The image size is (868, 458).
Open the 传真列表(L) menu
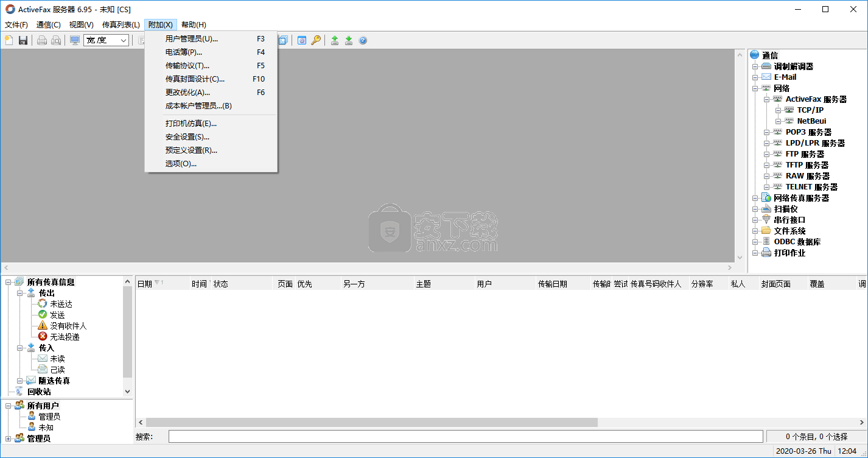click(x=121, y=25)
